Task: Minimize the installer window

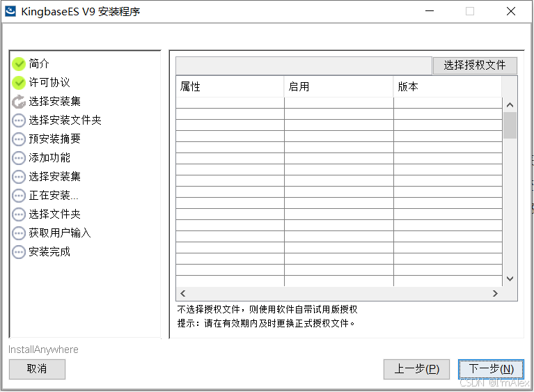Action: click(430, 11)
